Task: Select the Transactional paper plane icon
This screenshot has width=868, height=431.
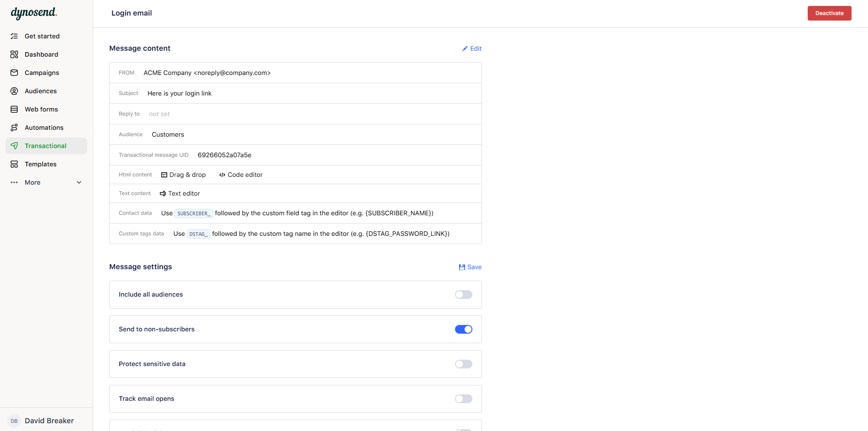Action: point(14,146)
